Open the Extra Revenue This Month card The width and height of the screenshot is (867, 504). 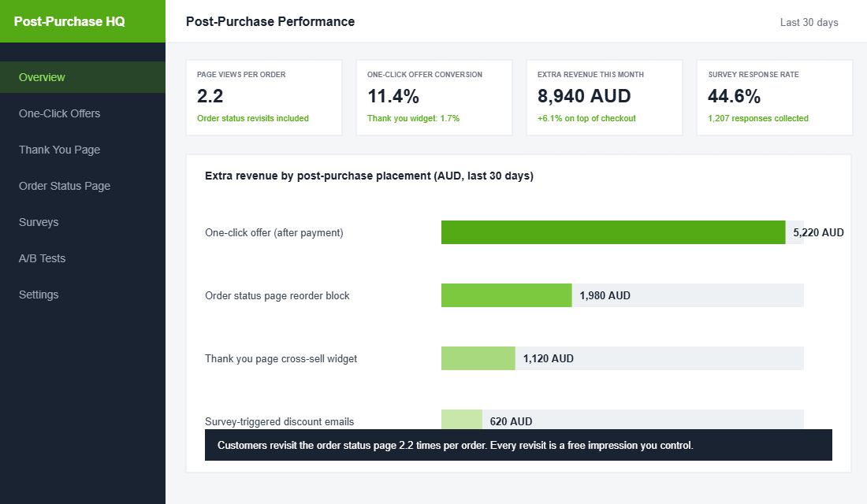tap(605, 98)
